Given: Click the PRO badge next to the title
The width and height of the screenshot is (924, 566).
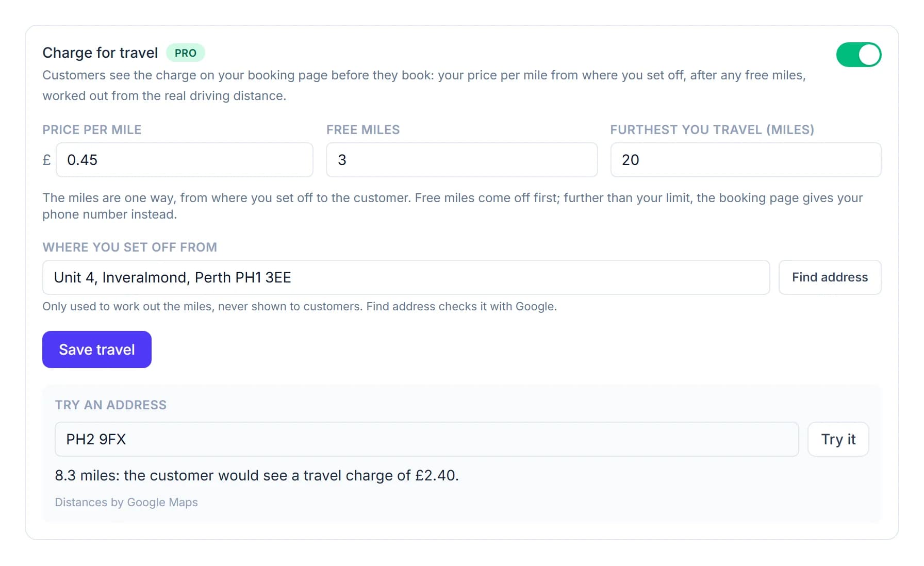Looking at the screenshot, I should coord(186,53).
